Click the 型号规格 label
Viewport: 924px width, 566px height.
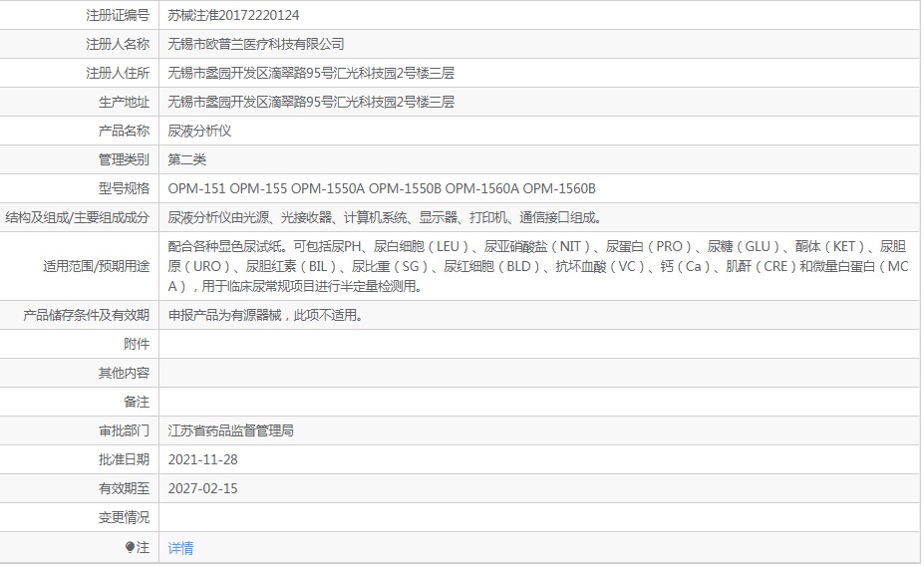pyautogui.click(x=124, y=188)
